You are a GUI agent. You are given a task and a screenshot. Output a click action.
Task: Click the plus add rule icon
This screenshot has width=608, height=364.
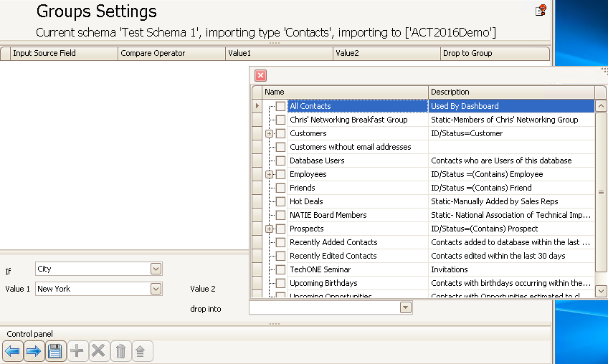point(77,351)
